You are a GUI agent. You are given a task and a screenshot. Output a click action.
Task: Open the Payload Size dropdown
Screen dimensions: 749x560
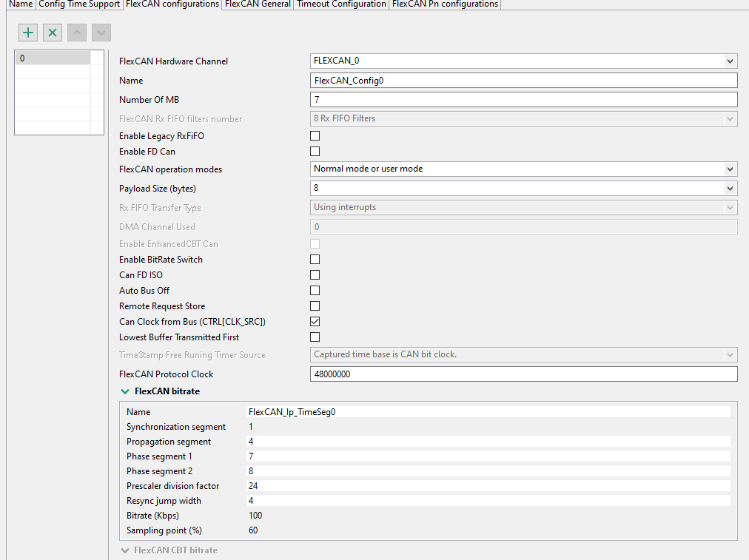tap(523, 188)
